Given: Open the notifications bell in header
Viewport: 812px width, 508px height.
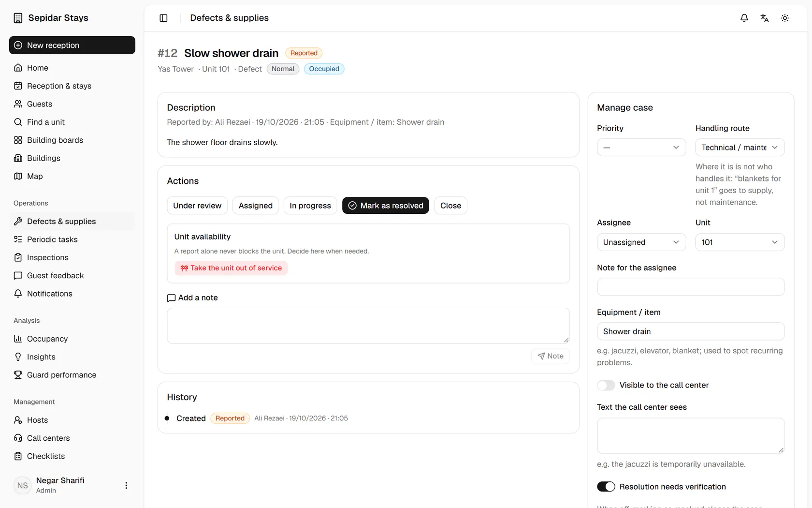Looking at the screenshot, I should [x=744, y=18].
